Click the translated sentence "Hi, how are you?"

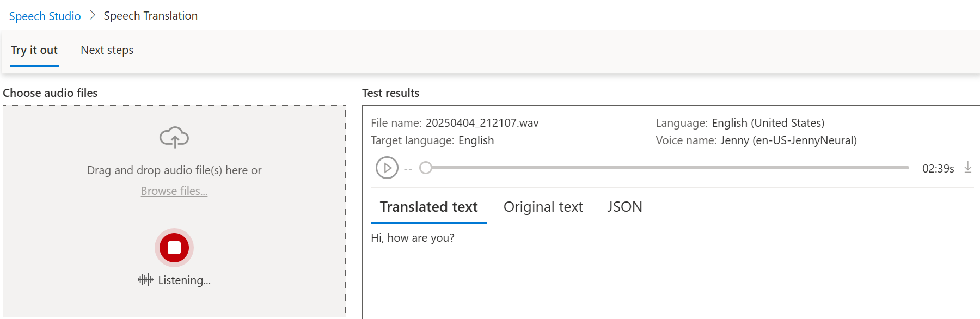coord(412,238)
